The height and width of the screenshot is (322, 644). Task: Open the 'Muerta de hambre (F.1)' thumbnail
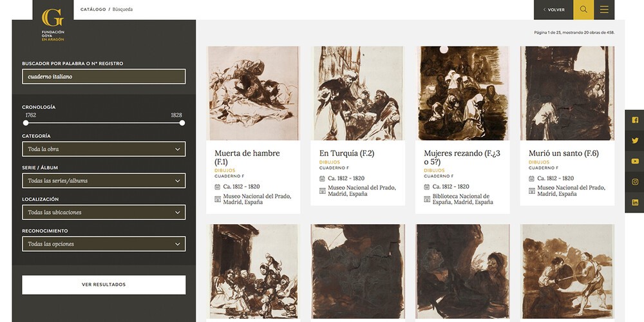253,93
